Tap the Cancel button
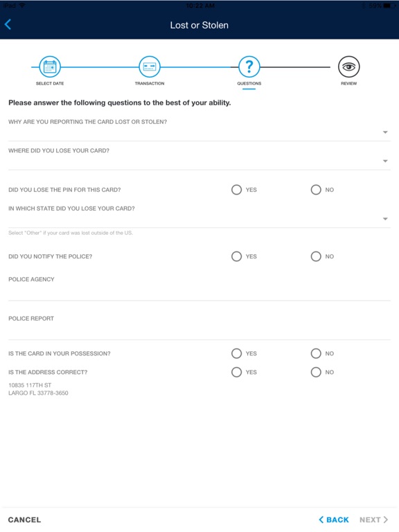 click(x=24, y=520)
